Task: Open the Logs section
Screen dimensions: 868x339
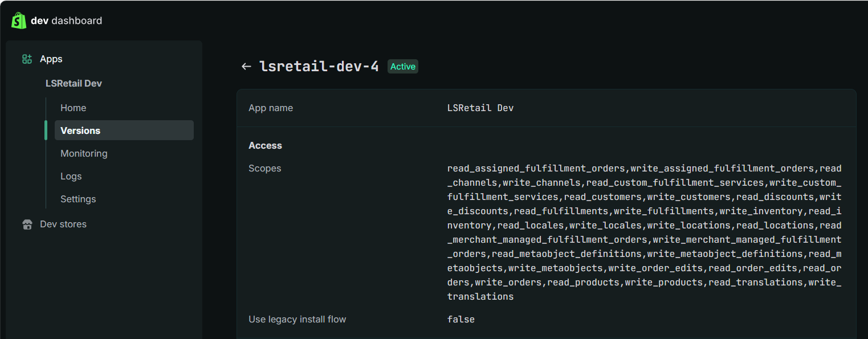Action: point(71,176)
